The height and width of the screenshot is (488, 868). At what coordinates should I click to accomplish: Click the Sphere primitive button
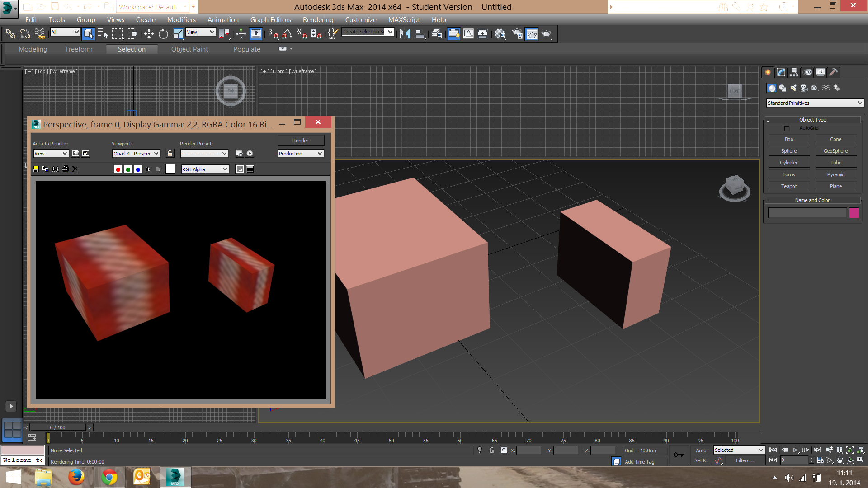coord(789,151)
